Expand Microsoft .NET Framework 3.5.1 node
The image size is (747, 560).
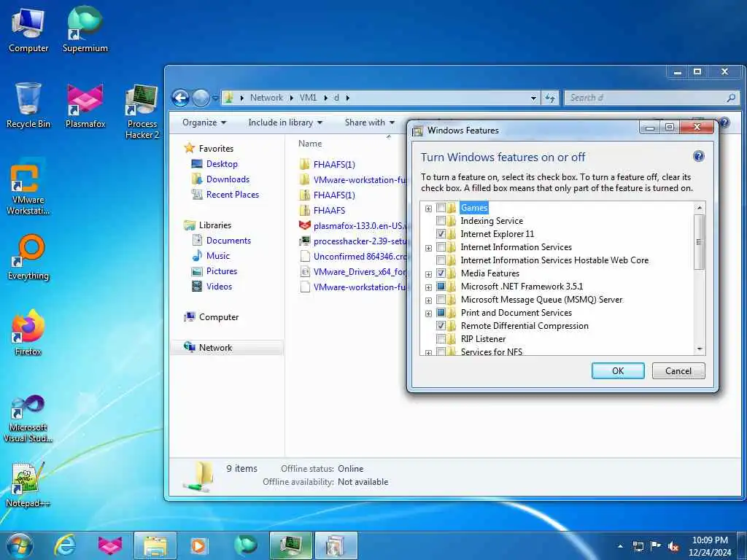pos(428,287)
